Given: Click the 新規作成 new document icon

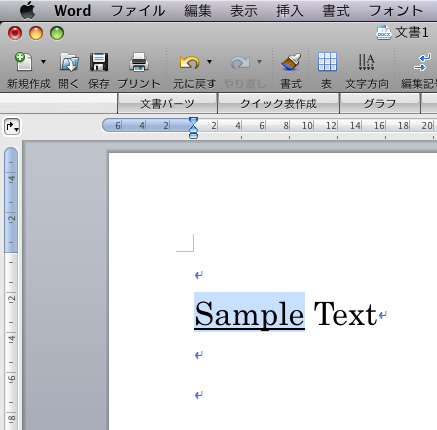Looking at the screenshot, I should click(x=23, y=62).
